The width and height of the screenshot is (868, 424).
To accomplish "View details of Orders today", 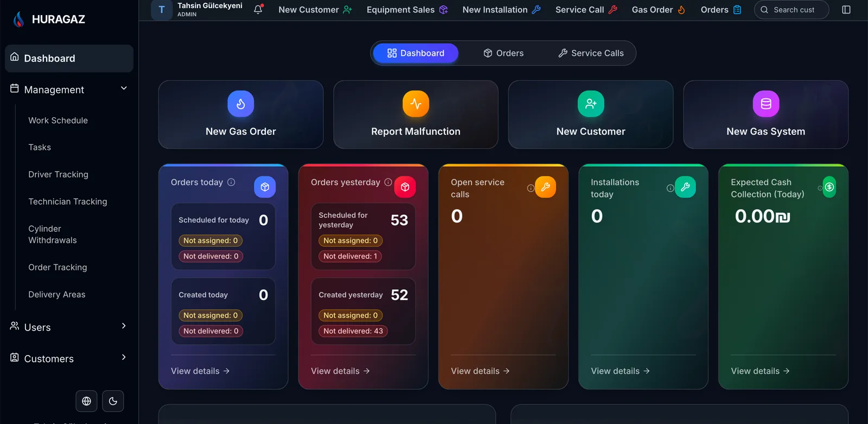I will click(x=200, y=371).
